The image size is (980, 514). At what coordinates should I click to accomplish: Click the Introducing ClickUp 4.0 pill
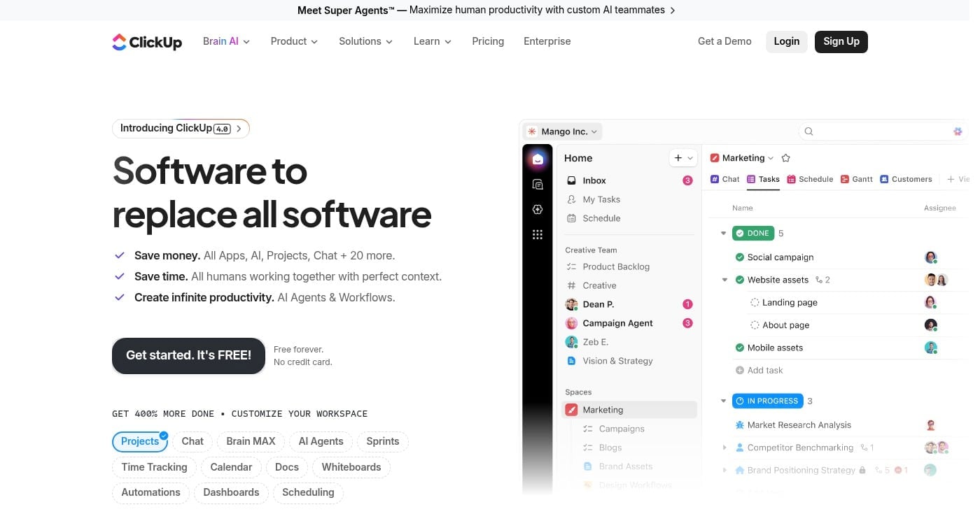click(x=181, y=129)
